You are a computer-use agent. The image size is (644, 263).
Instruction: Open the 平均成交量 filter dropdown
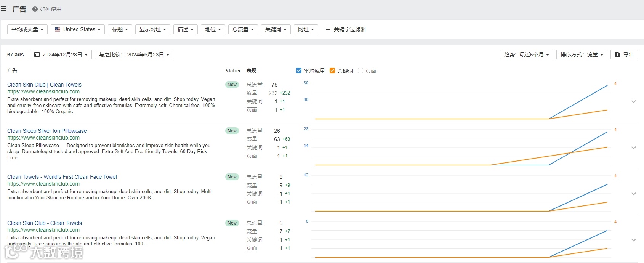[27, 29]
